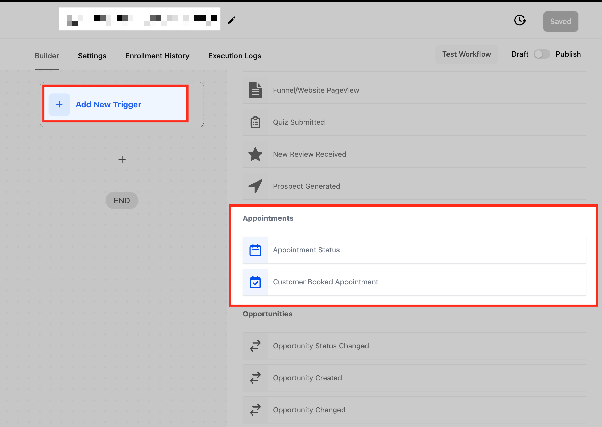Viewport: 602px width, 427px height.
Task: Open the Enrollment History tab
Action: [157, 56]
